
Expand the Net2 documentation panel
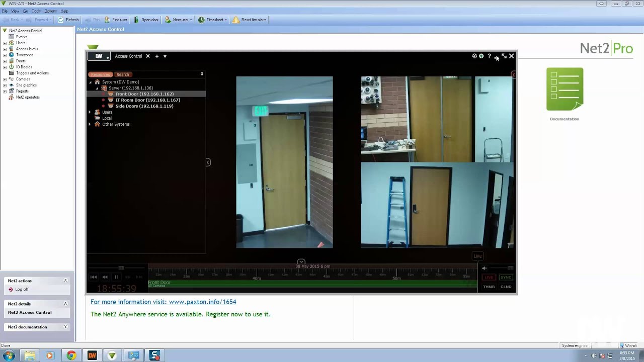tap(65, 327)
